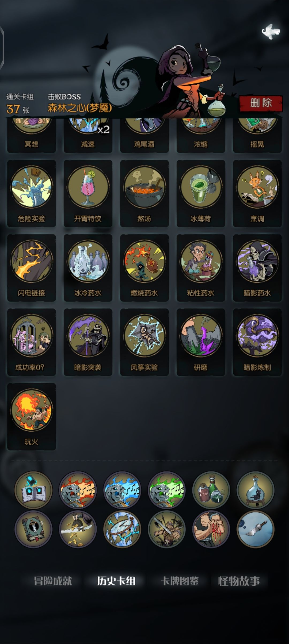Viewport: 289px width, 644px height.
Task: Select the 历史卡组 tab
Action: coord(116,581)
